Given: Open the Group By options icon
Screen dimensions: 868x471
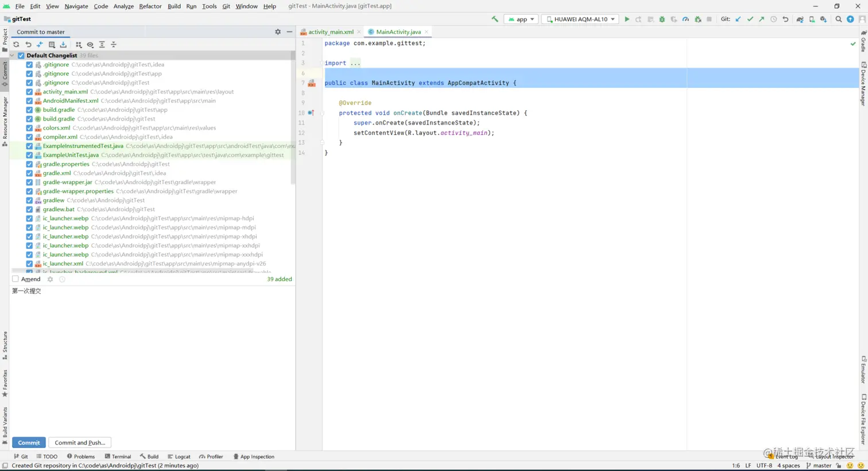Looking at the screenshot, I should [x=79, y=44].
